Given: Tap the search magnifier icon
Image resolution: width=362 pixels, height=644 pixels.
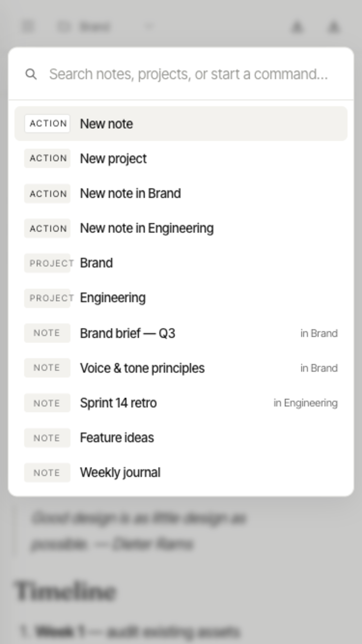Looking at the screenshot, I should coord(31,74).
